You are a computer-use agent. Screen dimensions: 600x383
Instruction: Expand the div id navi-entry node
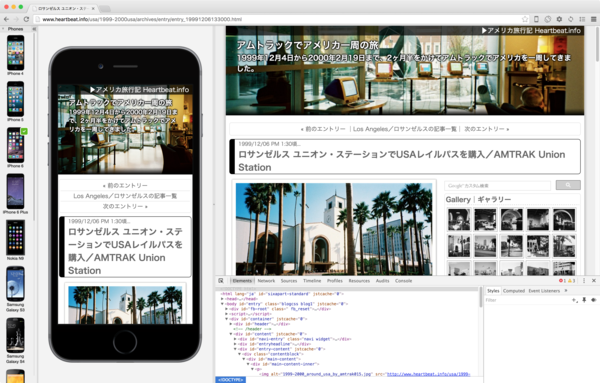tap(235, 339)
